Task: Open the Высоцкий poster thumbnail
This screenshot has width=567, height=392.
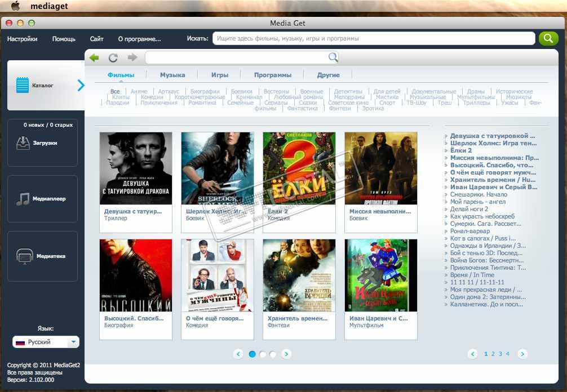Action: pyautogui.click(x=136, y=275)
